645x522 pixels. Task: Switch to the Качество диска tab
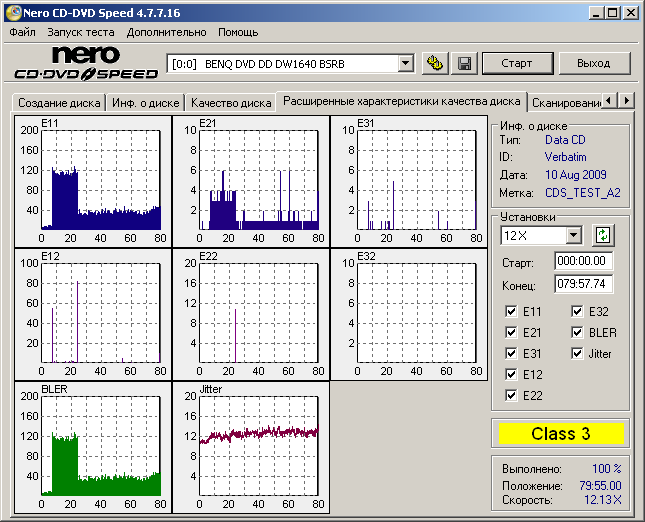coord(230,102)
